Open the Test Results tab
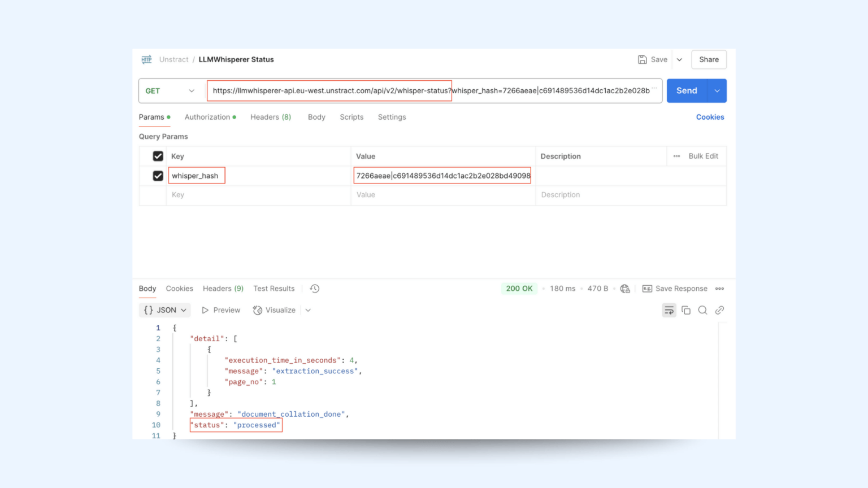 [x=274, y=288]
